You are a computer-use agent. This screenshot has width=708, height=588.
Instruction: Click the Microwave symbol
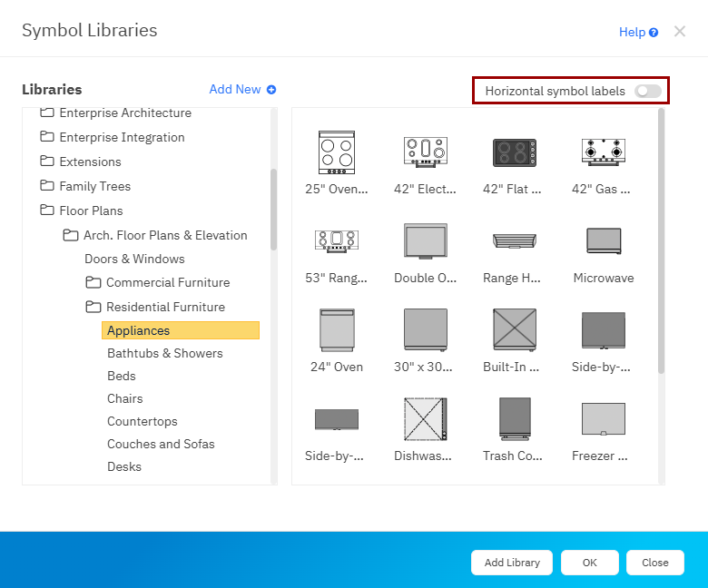coord(603,240)
